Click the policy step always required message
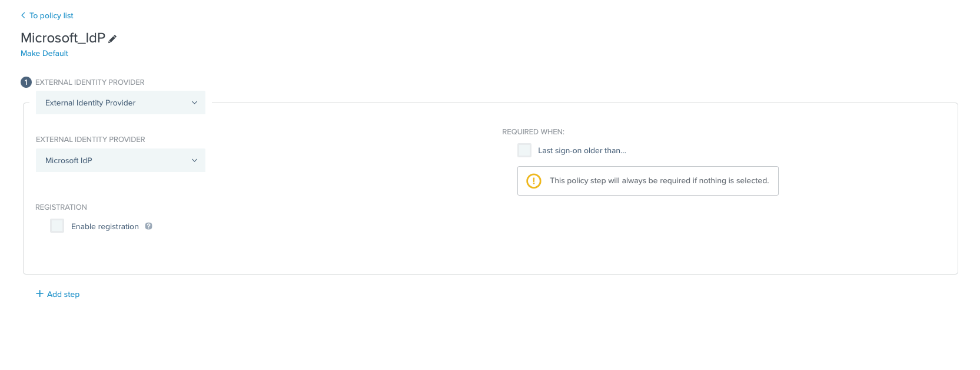Viewport: 980px width, 370px height. pyautogui.click(x=659, y=181)
